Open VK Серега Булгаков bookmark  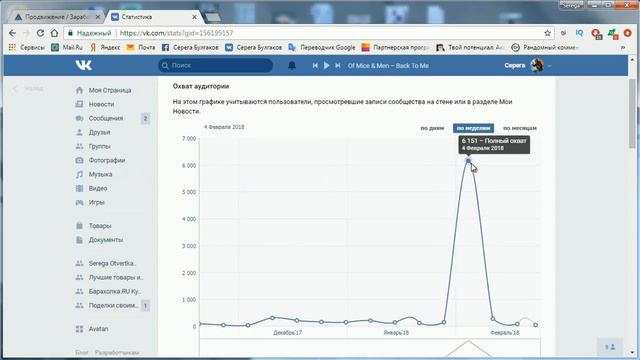tap(253, 47)
